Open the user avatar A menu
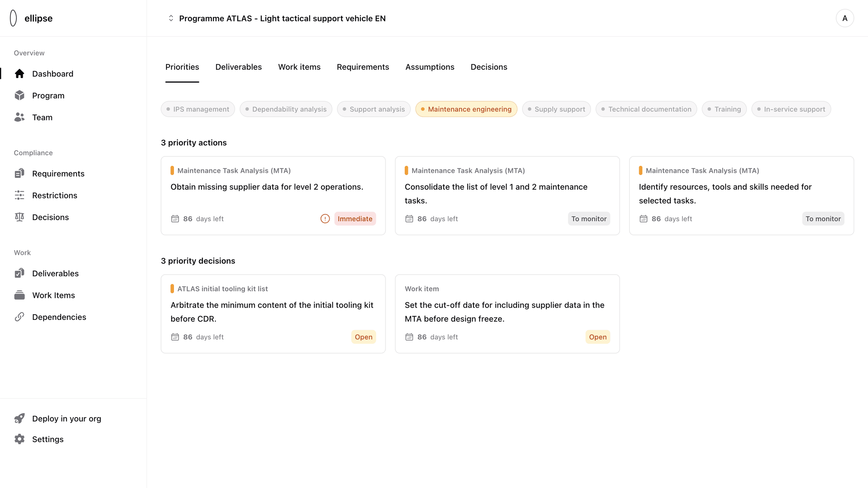868x488 pixels. (x=845, y=18)
